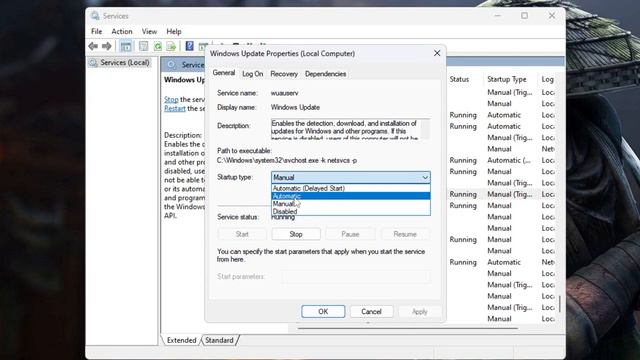Select Services (Local) in the tree
The width and height of the screenshot is (640, 360).
pos(125,62)
